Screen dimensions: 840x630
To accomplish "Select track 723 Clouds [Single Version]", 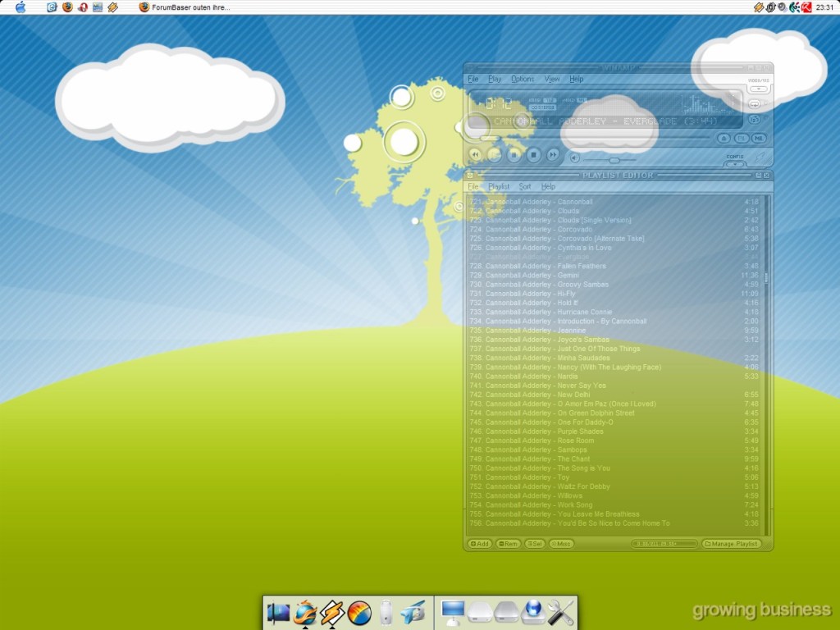I will 614,220.
